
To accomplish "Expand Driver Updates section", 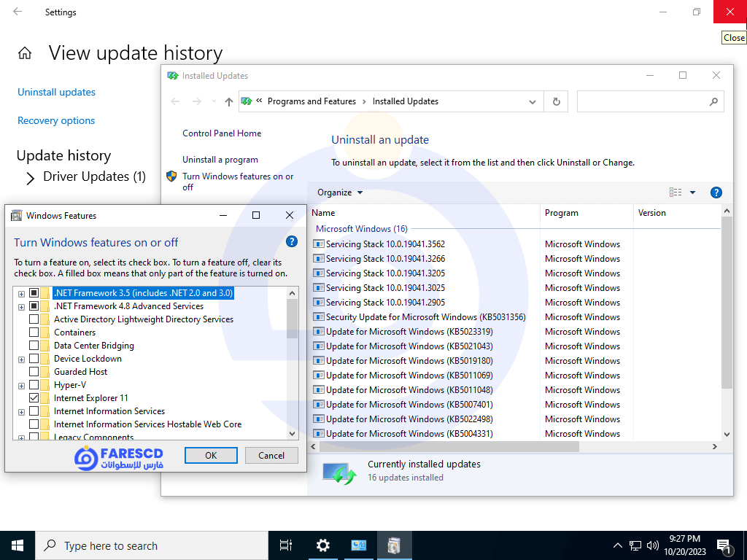I will click(x=31, y=178).
